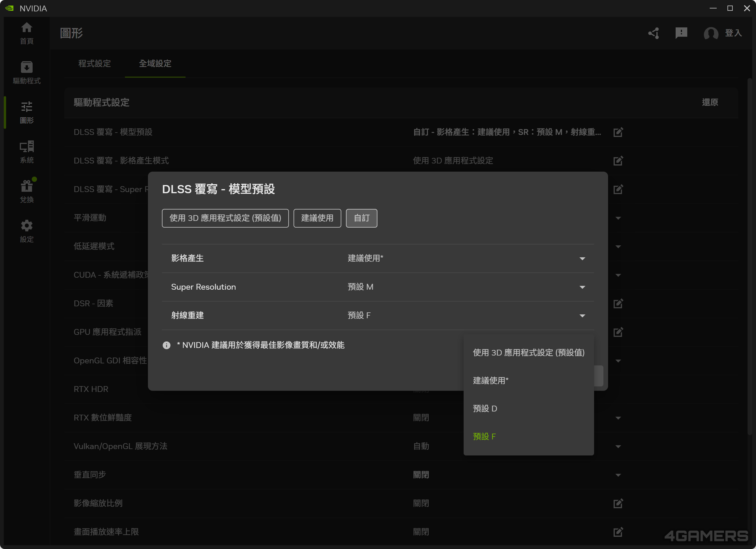Screen dimensions: 756x549
Task: Click the info icon beside NVIDIA note
Action: tap(166, 345)
